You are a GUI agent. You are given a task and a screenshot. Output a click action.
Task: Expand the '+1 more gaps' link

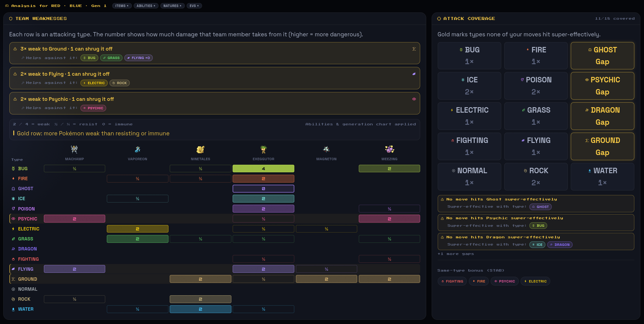pos(456,254)
